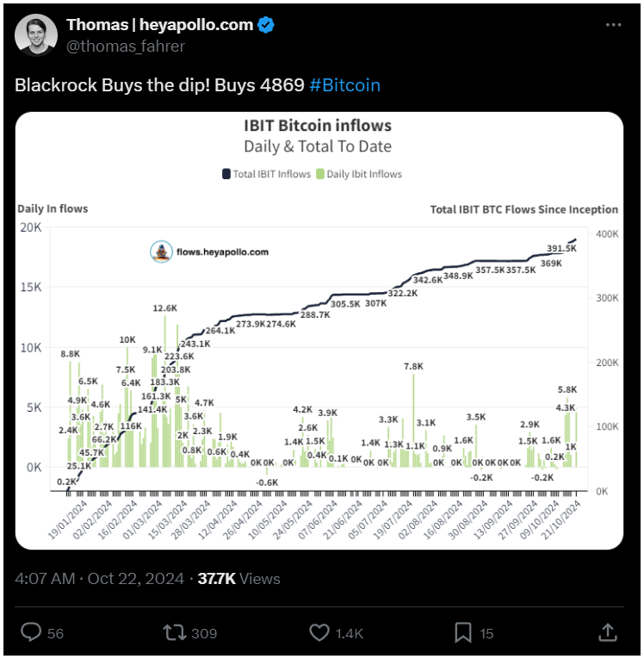This screenshot has width=644, height=659.
Task: Open the #Bitcoin hashtag link
Action: [345, 85]
